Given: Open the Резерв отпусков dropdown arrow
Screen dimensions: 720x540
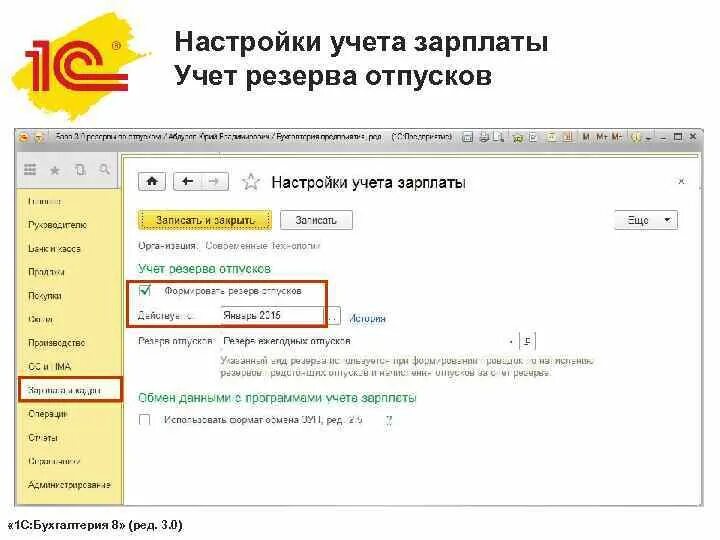Looking at the screenshot, I should pyautogui.click(x=511, y=342).
